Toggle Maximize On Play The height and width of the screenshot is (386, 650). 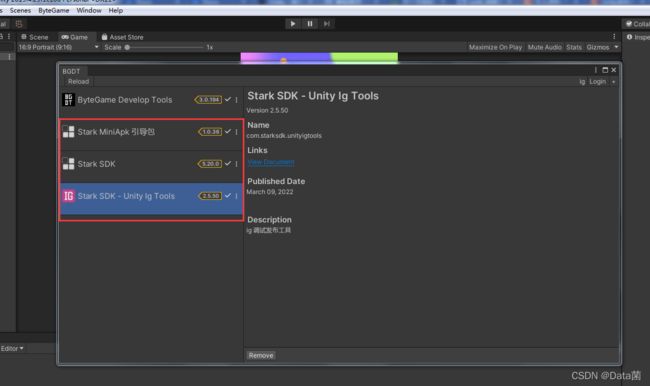495,47
